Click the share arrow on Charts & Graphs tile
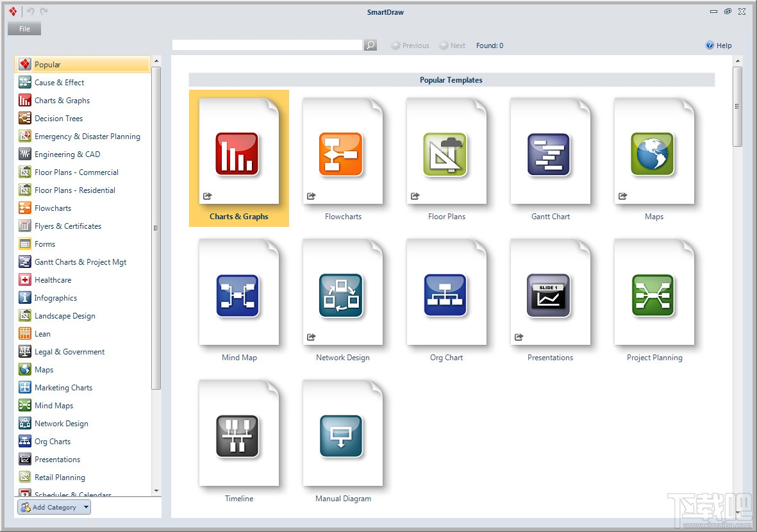The width and height of the screenshot is (757, 532). [208, 196]
